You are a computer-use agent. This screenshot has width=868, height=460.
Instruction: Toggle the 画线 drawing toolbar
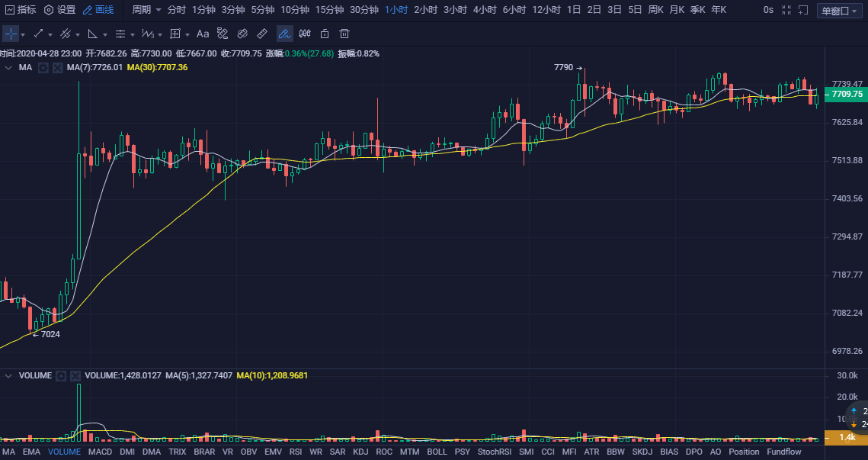click(98, 10)
